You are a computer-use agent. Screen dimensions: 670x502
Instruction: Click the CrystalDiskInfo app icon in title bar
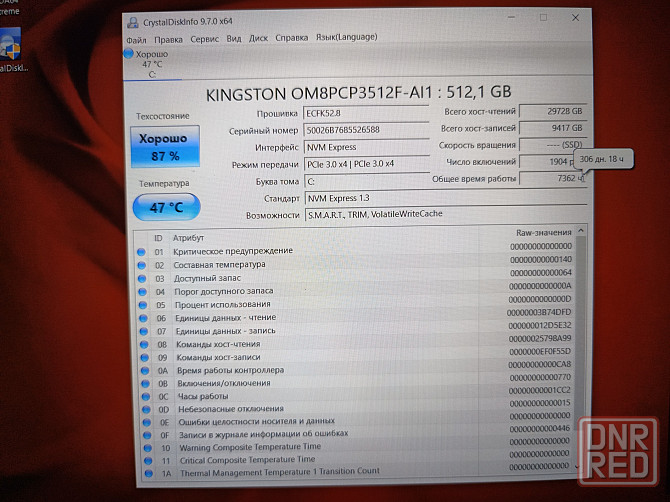(x=133, y=22)
